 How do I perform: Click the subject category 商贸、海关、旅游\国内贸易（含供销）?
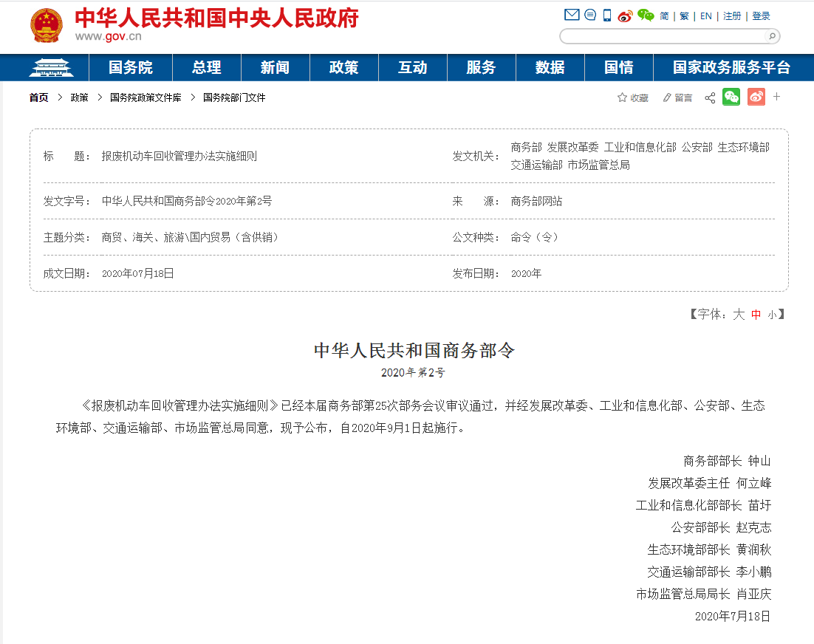(x=190, y=237)
